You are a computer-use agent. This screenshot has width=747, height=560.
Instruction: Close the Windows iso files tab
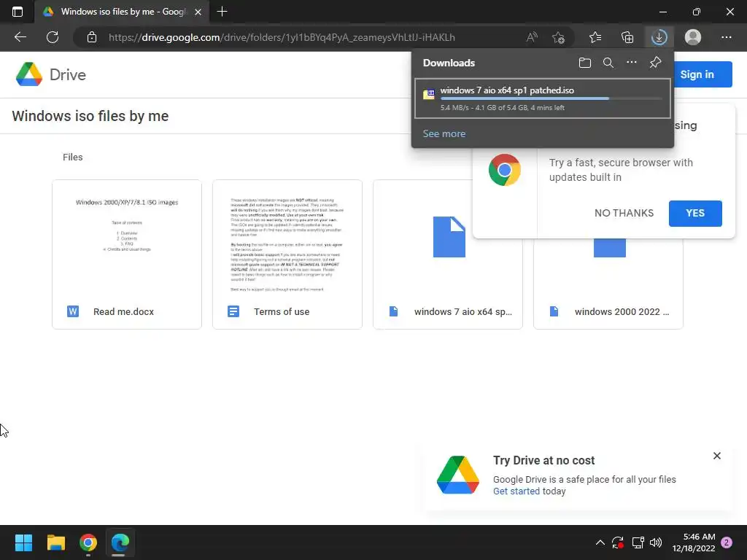[x=198, y=12]
